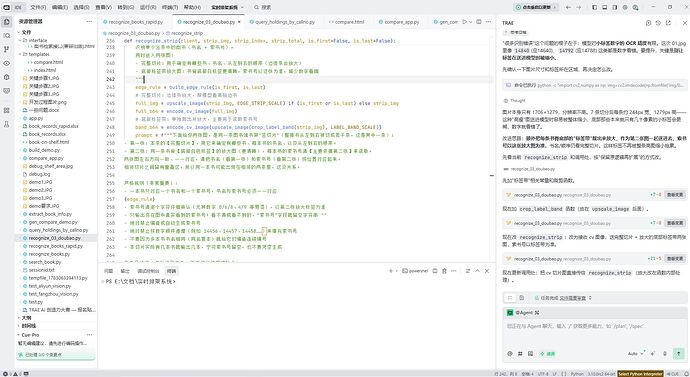
Task: Switch to compare.html editor tab
Action: point(349,22)
